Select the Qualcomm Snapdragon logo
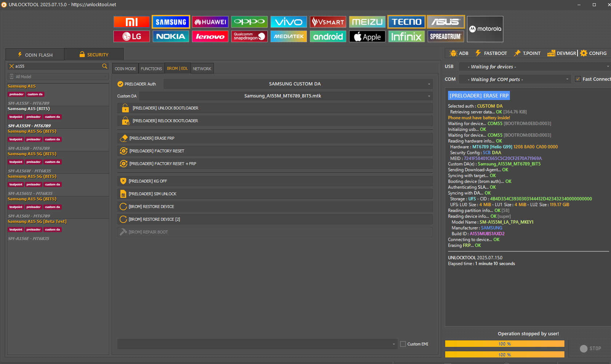Viewport: 611px width, 364px height. pyautogui.click(x=249, y=36)
